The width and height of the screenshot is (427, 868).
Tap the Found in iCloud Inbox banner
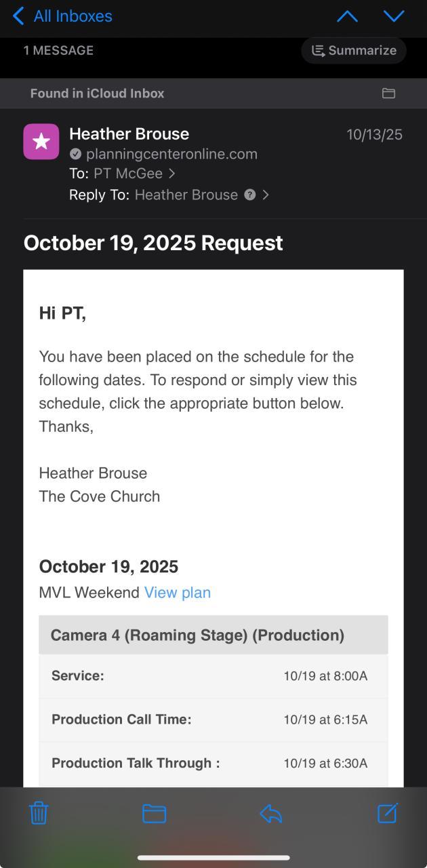(x=98, y=94)
